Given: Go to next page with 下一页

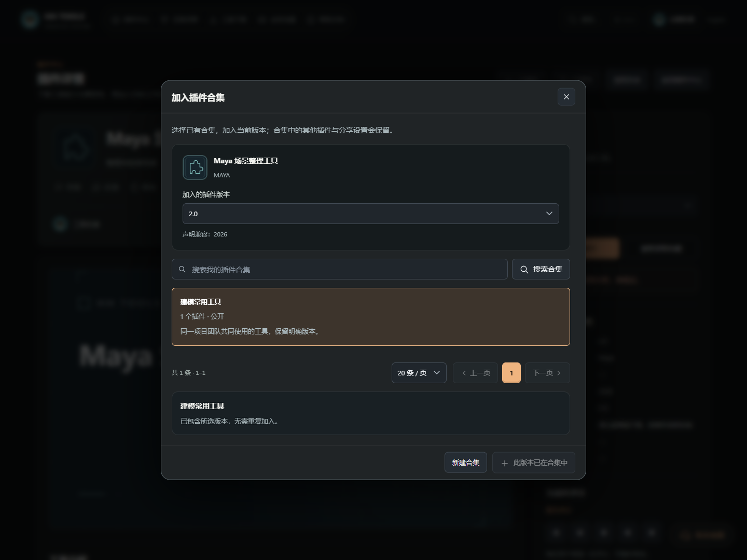Looking at the screenshot, I should point(547,373).
